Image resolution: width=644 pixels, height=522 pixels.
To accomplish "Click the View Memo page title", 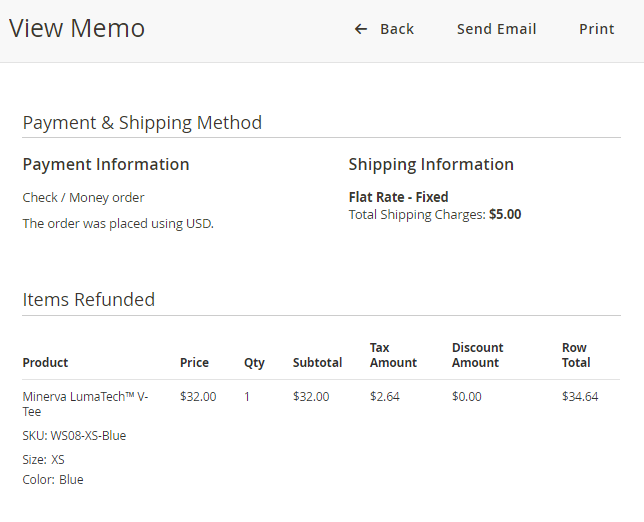I will [x=77, y=29].
